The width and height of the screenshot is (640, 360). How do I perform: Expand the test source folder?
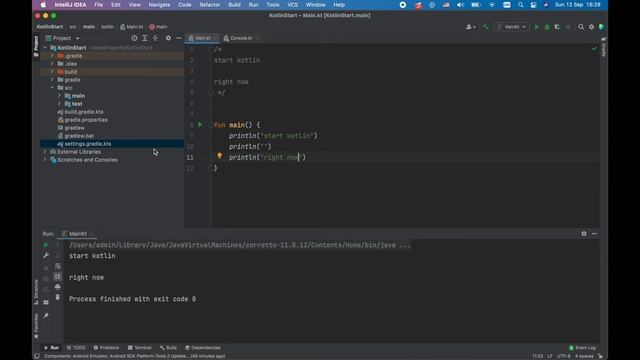60,104
